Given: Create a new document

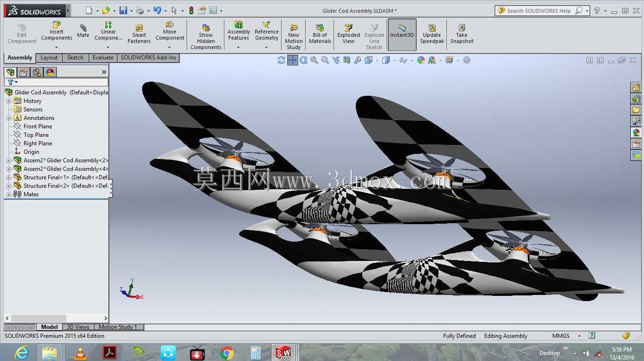Looking at the screenshot, I should point(89,10).
